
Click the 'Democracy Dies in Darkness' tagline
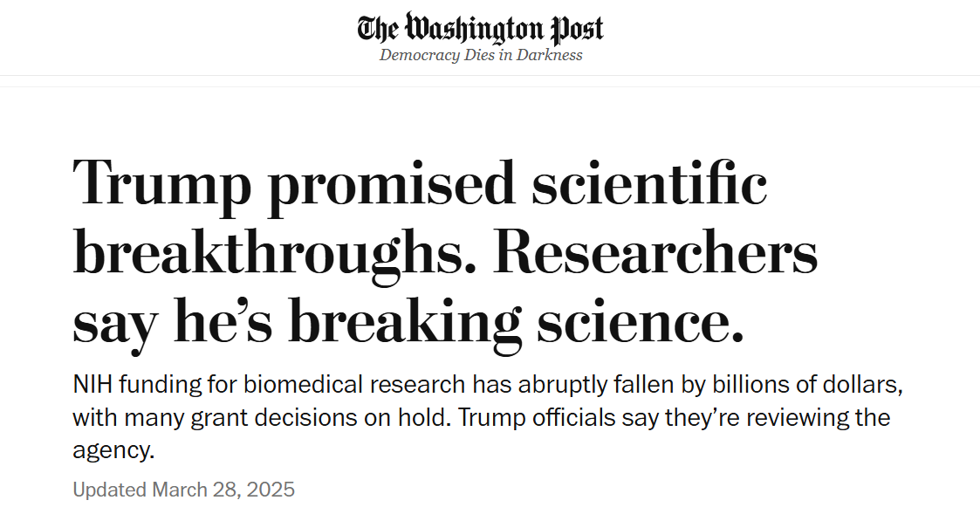click(x=481, y=55)
